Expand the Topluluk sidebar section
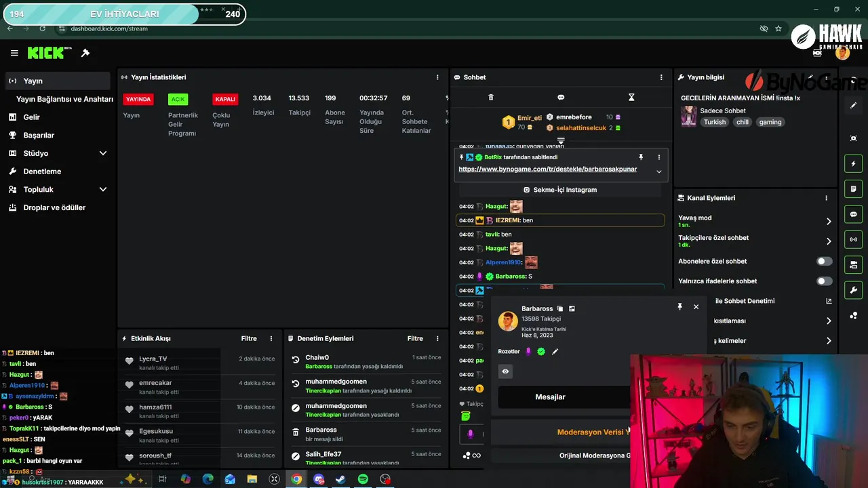This screenshot has height=488, width=868. point(103,190)
